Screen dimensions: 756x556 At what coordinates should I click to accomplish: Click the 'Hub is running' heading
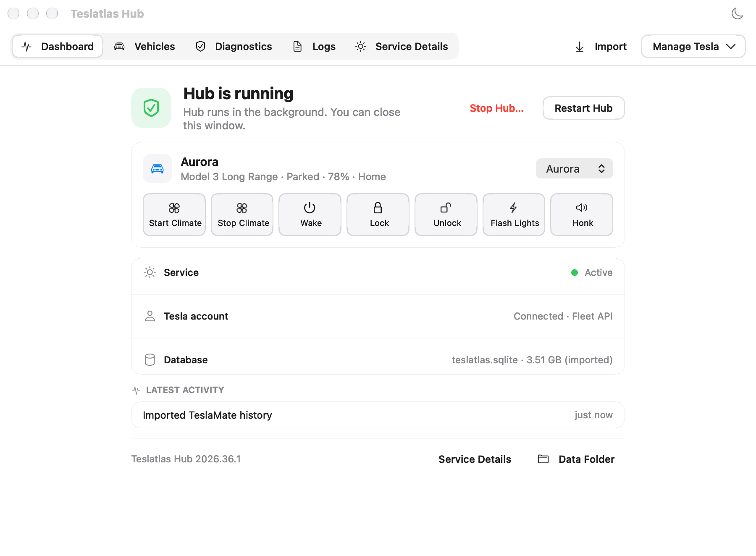pos(238,93)
